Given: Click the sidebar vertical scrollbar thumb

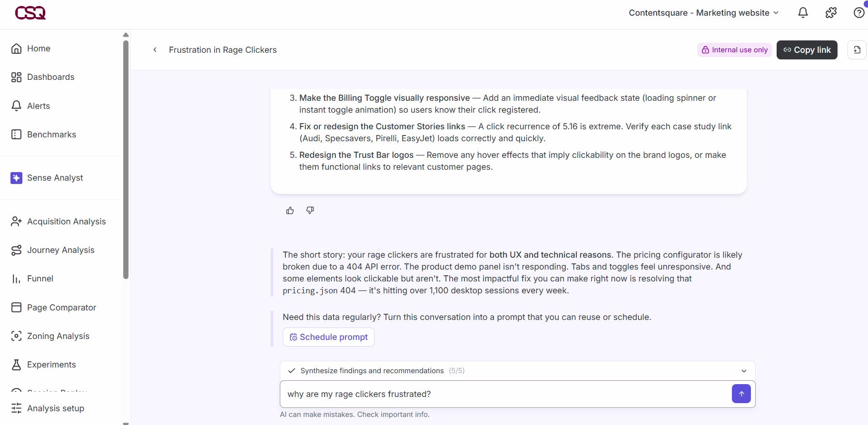Looking at the screenshot, I should pos(126,159).
